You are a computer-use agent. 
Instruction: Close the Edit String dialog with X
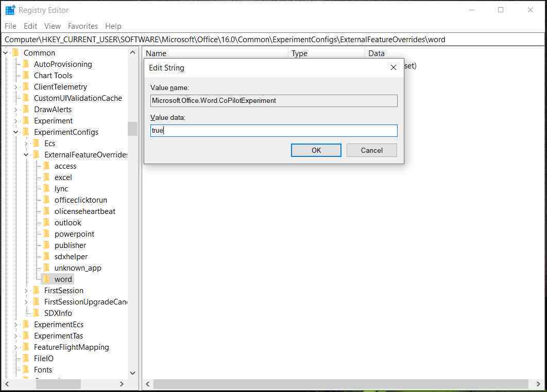pyautogui.click(x=393, y=67)
